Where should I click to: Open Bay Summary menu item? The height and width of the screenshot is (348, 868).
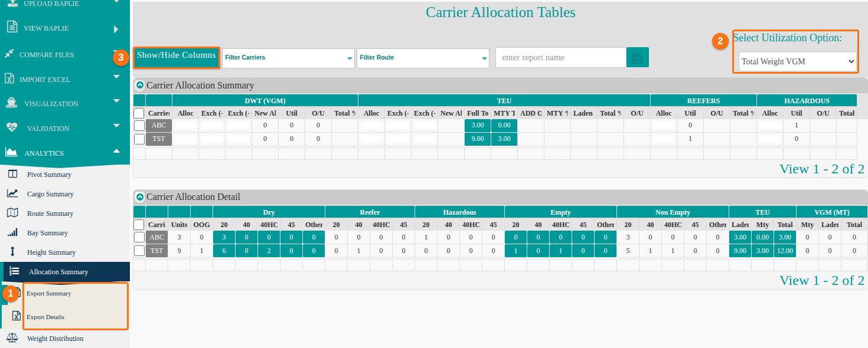pos(47,233)
